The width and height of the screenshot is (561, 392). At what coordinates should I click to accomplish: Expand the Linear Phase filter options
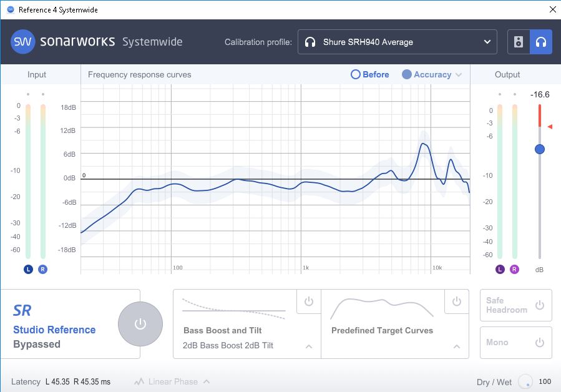[207, 381]
